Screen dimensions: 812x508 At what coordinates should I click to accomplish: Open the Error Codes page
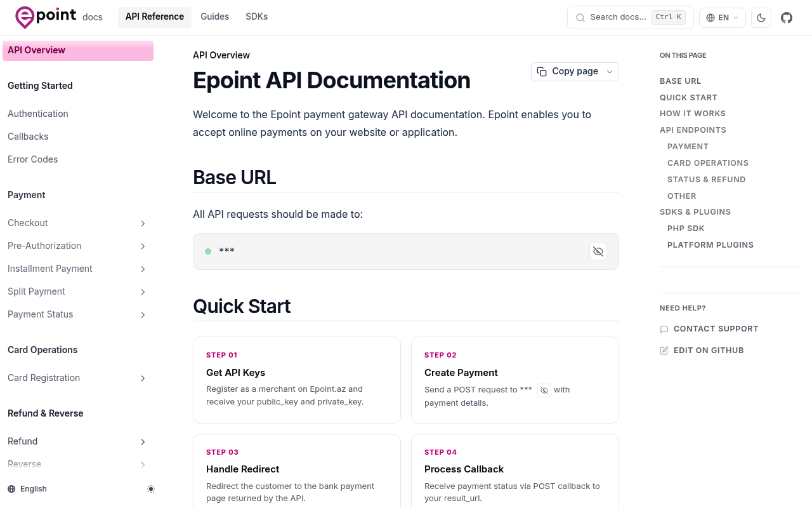click(x=33, y=159)
